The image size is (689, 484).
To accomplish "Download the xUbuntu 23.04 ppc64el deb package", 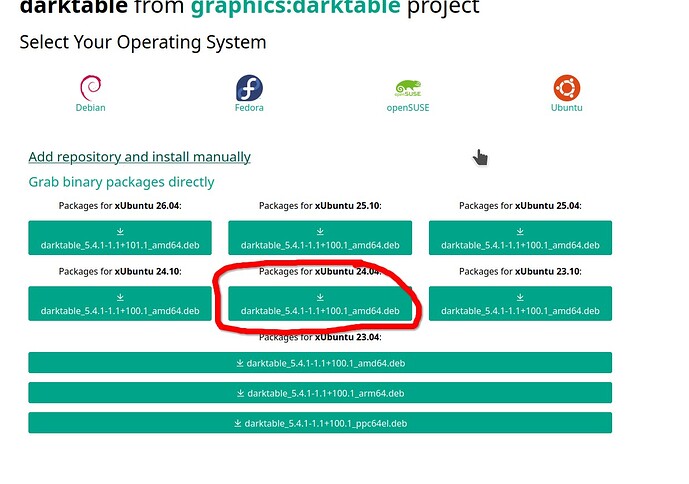I will 320,423.
